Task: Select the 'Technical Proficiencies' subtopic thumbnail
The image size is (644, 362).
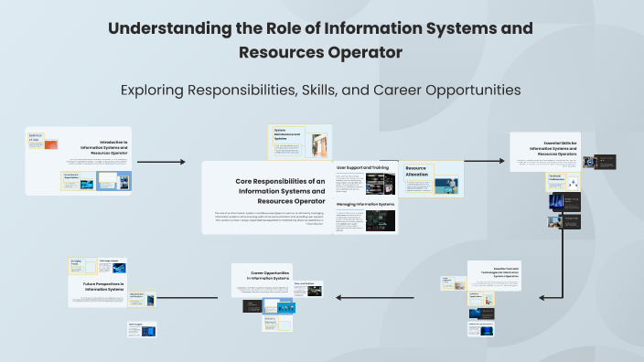Action: [x=563, y=183]
